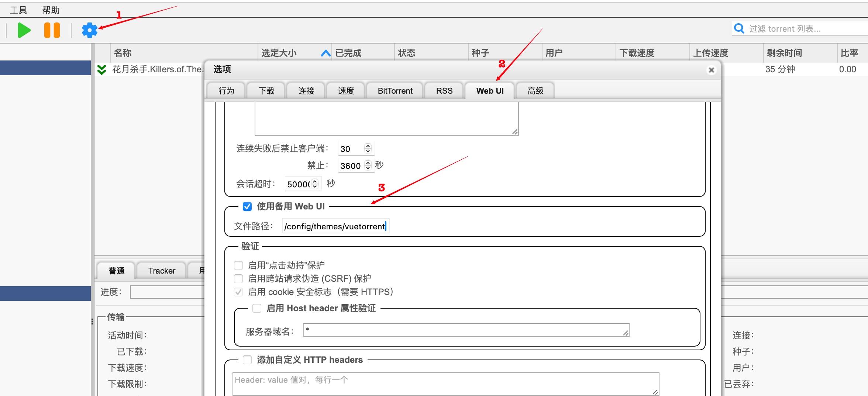Sort by the 名称 column header
The width and height of the screenshot is (868, 396).
[x=184, y=53]
